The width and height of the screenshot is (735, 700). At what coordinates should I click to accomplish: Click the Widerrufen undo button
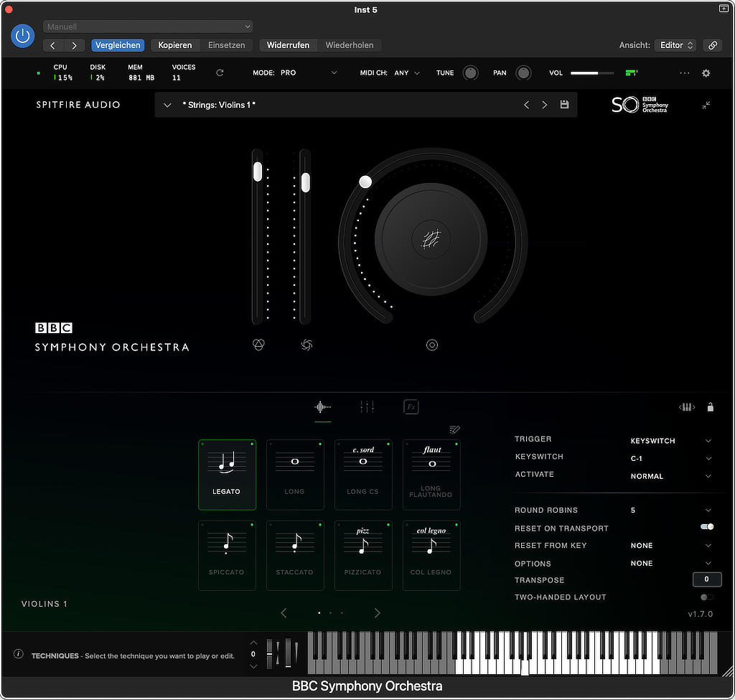tap(288, 45)
